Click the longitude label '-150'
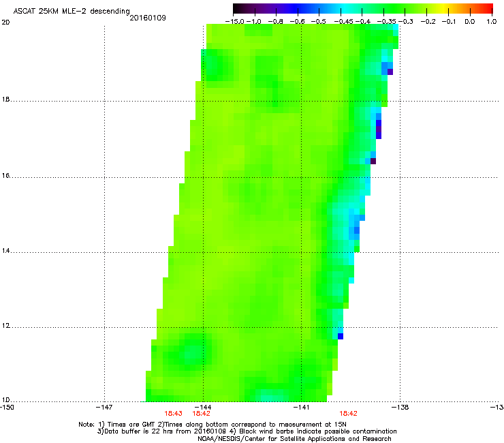Viewport: 504px width, 443px height. click(x=7, y=408)
